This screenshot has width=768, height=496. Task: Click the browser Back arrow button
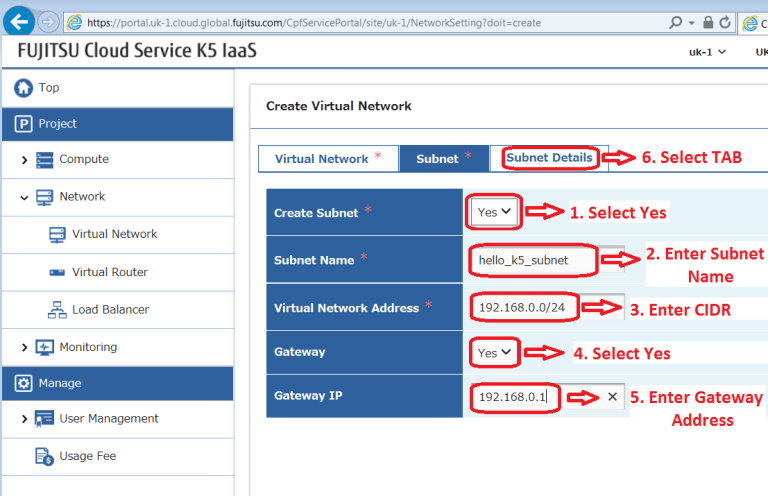tap(19, 21)
